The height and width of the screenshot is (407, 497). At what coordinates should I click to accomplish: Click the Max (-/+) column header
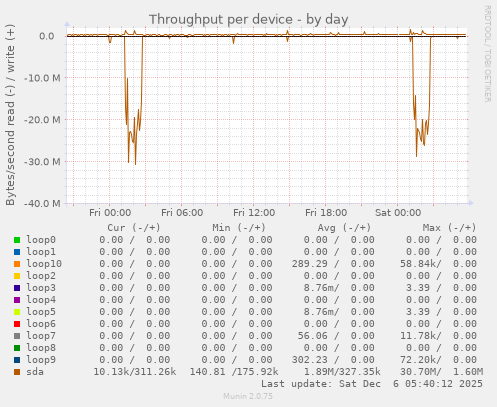tap(449, 228)
